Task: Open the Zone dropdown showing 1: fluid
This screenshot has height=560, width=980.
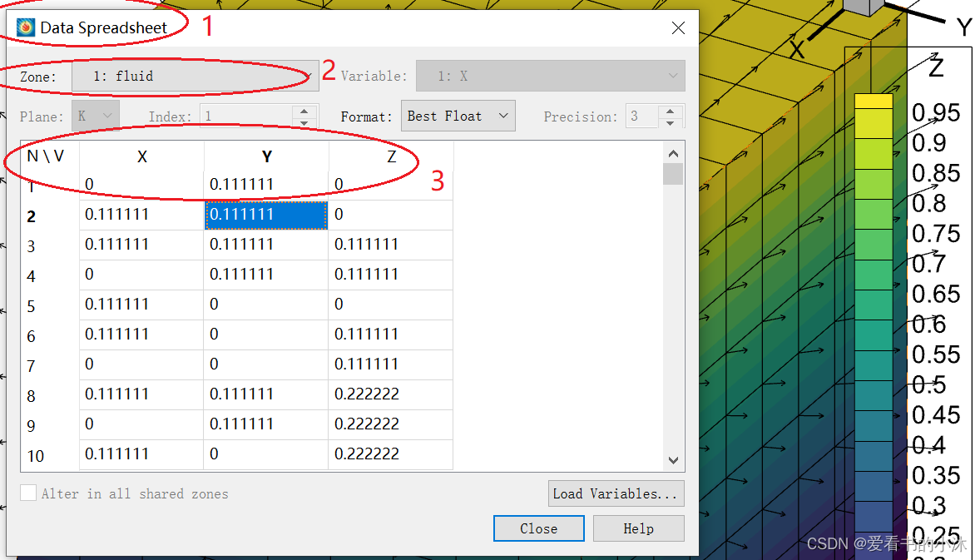Action: [195, 76]
